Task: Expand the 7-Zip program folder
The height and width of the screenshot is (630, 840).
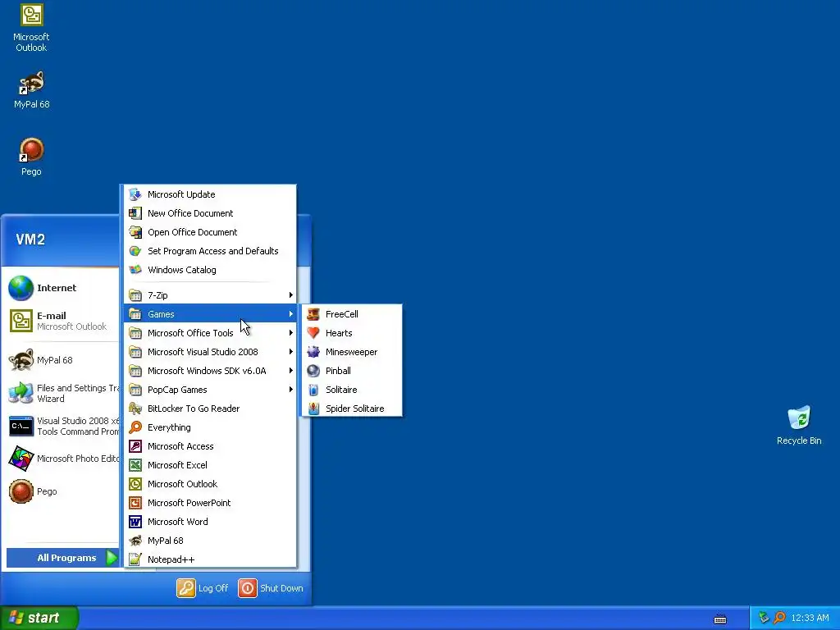Action: coord(210,295)
